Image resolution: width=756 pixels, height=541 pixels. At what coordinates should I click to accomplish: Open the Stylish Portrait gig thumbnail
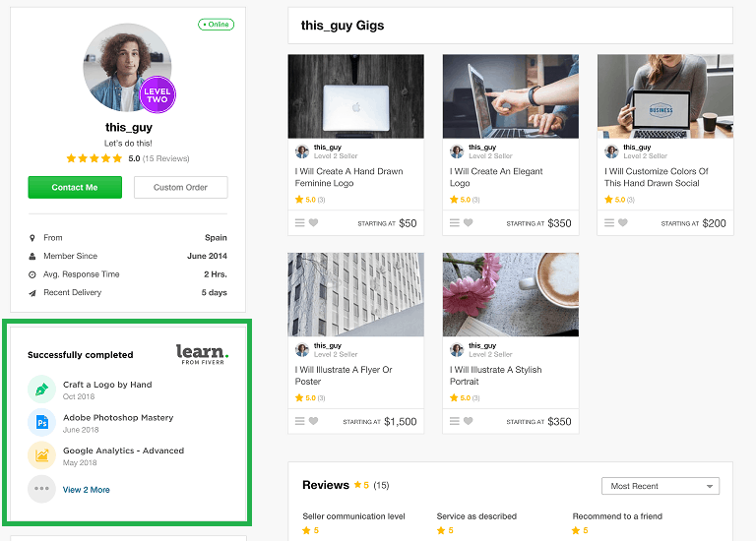[511, 294]
